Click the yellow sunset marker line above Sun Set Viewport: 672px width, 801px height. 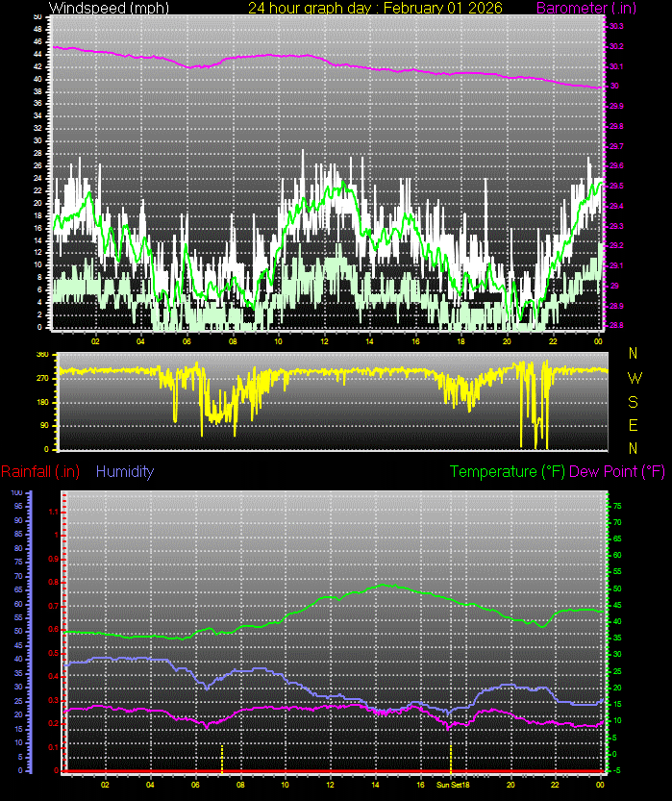451,758
